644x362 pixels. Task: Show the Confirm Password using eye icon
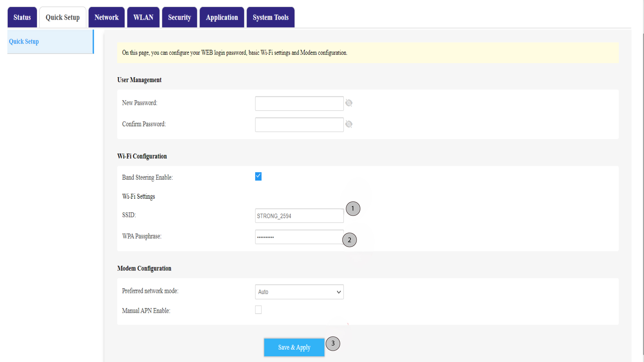[349, 124]
